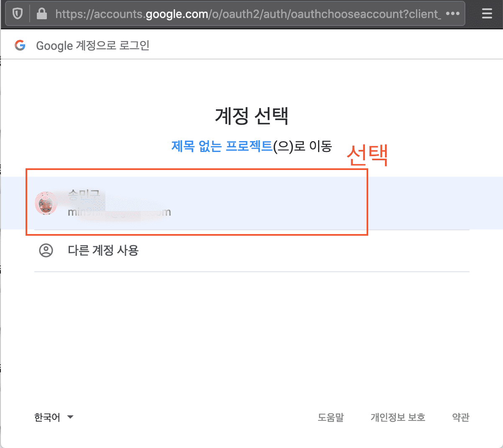Image resolution: width=503 pixels, height=448 pixels.
Task: Click the person icon beside 다른 계정 사용
Action: click(46, 250)
